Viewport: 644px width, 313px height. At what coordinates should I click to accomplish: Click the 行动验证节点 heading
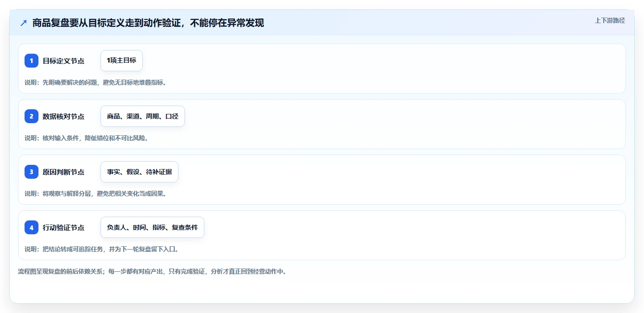(x=63, y=227)
